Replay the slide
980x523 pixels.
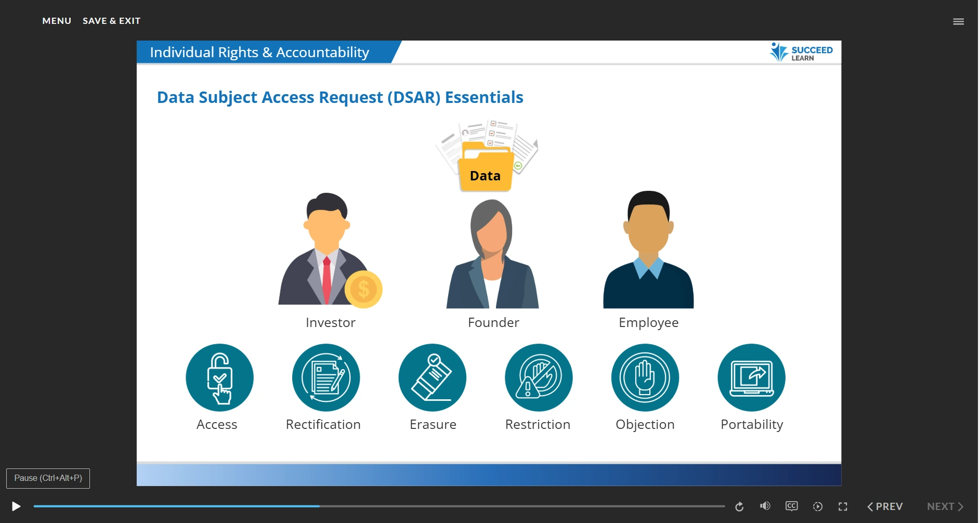[739, 506]
